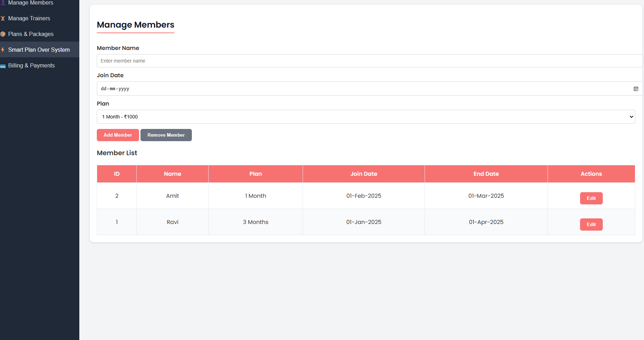
Task: Click the credit card icon beside Billing & Payments
Action: point(3,65)
